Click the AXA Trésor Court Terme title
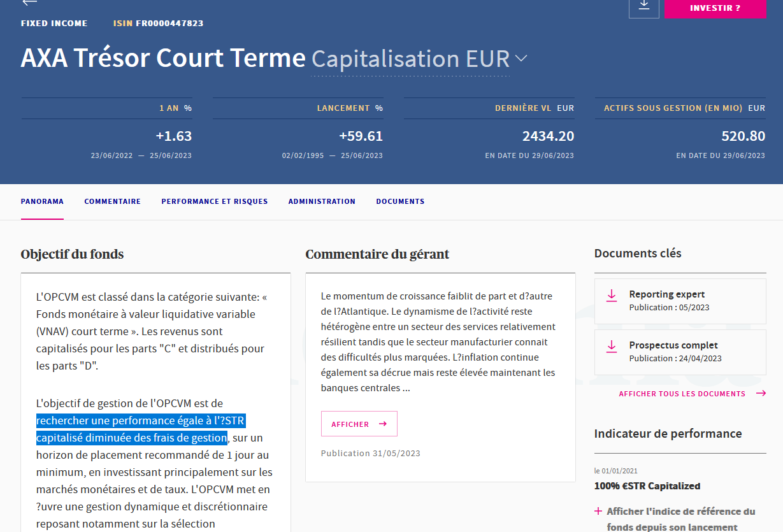This screenshot has width=783, height=532. (163, 59)
